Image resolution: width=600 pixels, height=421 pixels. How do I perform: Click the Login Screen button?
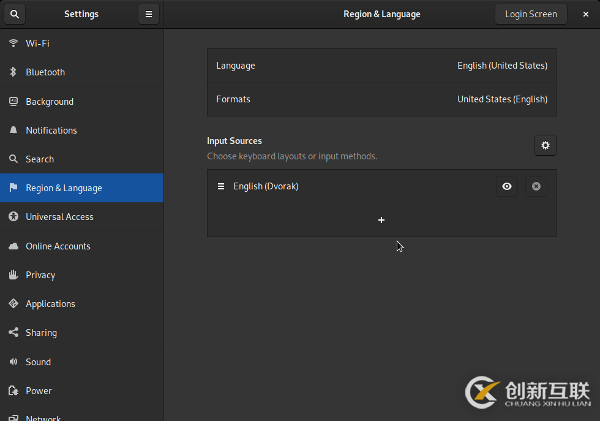pyautogui.click(x=531, y=14)
